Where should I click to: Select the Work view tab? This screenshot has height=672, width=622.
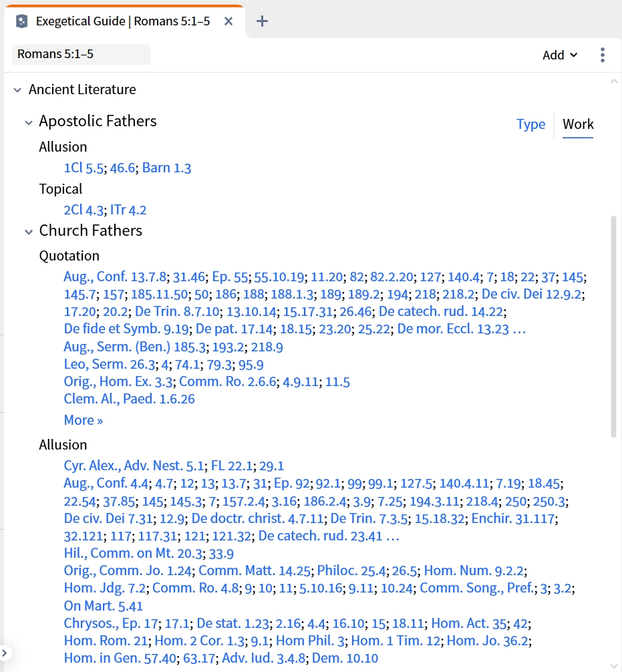[578, 124]
